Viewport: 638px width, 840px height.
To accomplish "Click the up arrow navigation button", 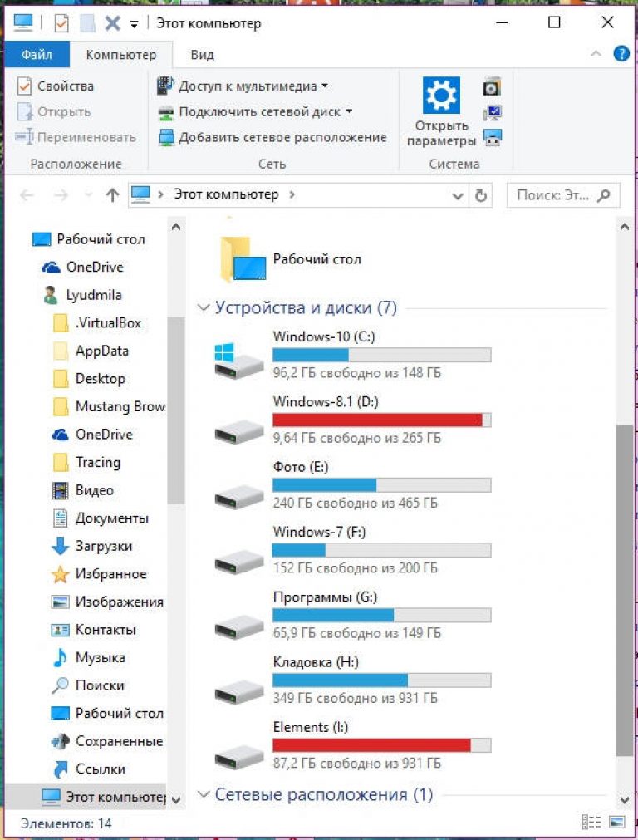I will pos(113,195).
